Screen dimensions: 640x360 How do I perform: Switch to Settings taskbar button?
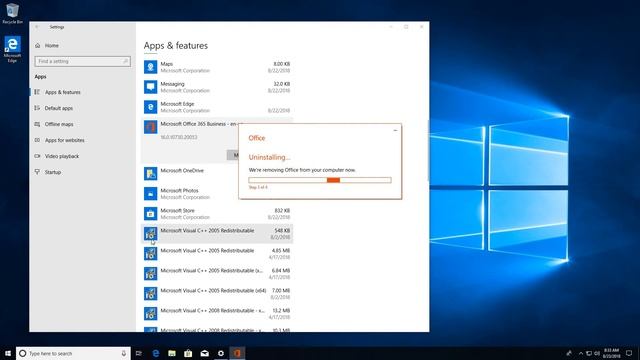[221, 353]
